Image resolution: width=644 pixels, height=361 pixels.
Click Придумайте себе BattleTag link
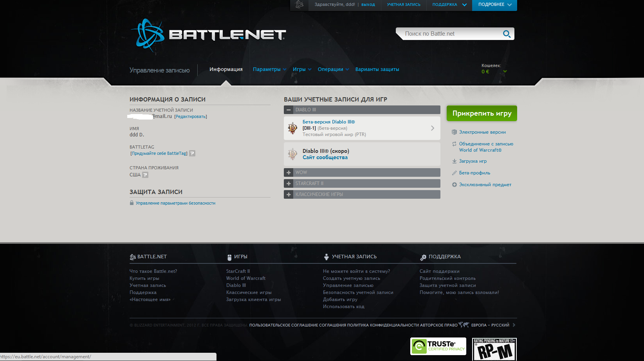pos(159,153)
